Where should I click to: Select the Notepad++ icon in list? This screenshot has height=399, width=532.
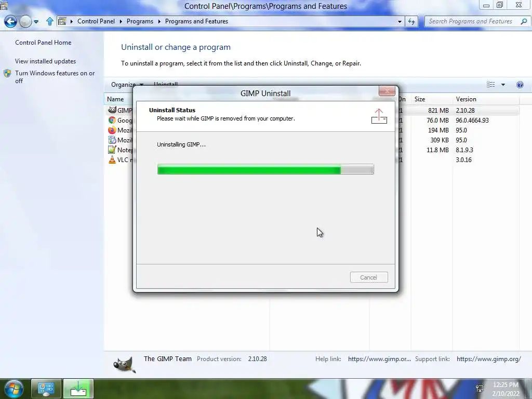(x=112, y=150)
